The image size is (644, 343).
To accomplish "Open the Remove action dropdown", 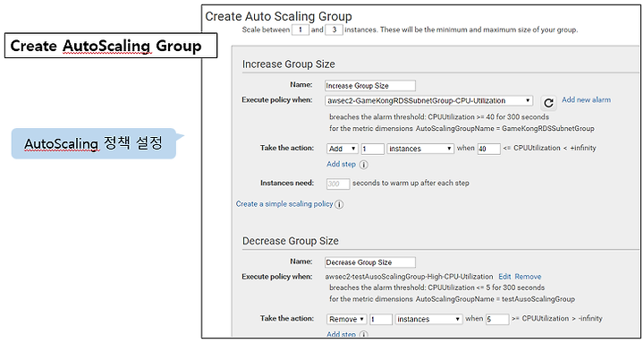I will click(347, 319).
